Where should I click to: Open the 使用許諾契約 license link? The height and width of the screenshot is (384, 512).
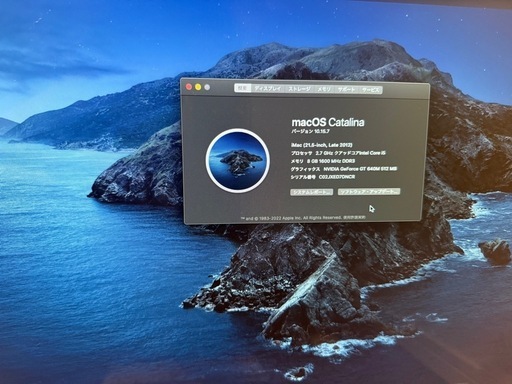355,217
